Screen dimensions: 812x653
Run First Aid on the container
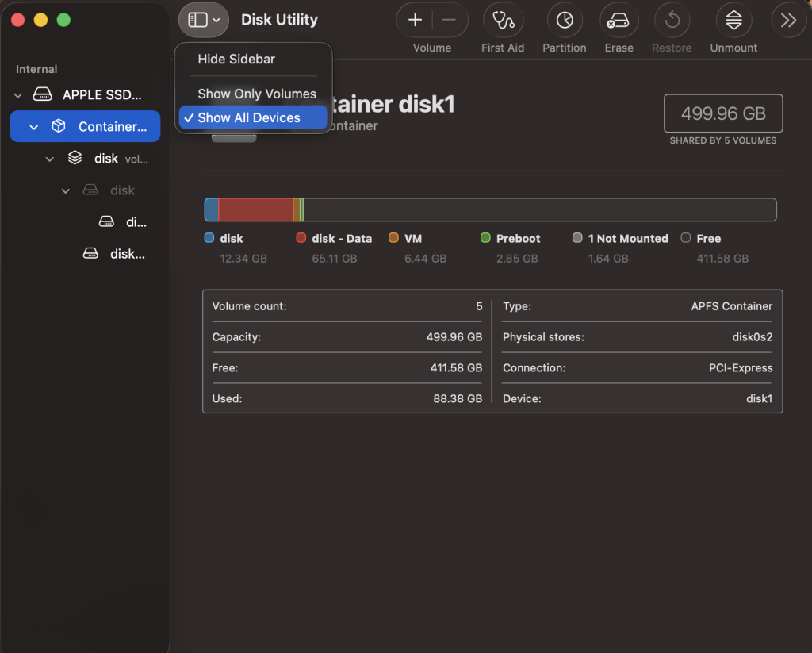(503, 20)
